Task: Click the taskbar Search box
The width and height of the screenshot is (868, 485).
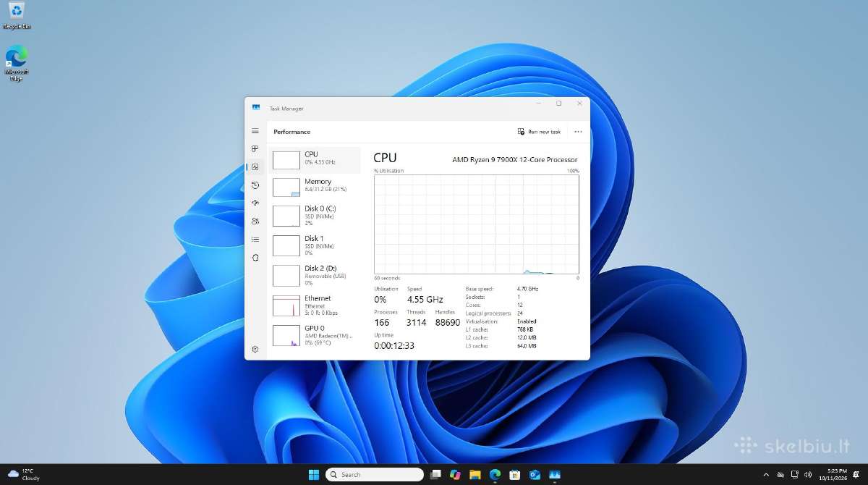Action: click(374, 474)
